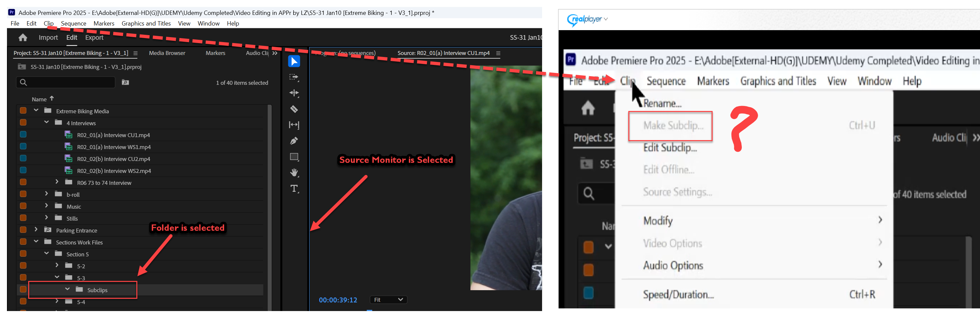Click the Home icon in the header bar
980x318 pixels.
pos(23,37)
